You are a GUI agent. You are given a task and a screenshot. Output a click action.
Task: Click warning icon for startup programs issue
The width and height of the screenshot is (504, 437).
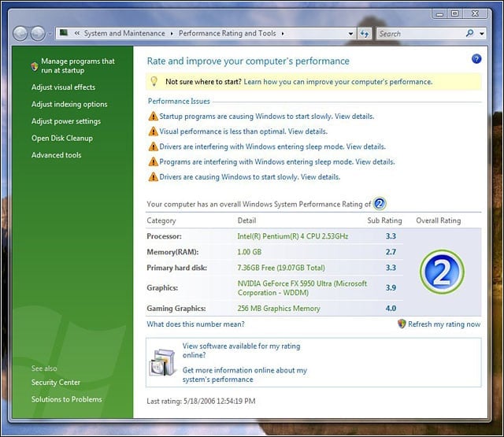[153, 116]
